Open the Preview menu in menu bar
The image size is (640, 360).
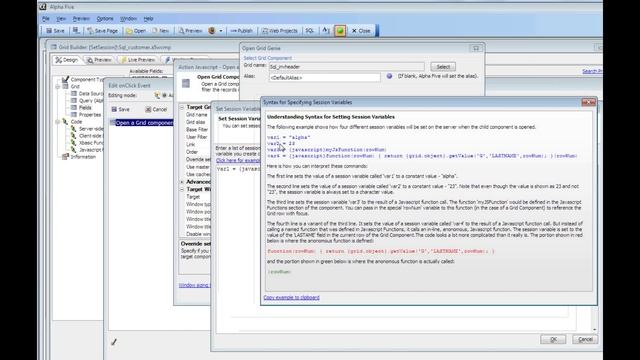(81, 19)
